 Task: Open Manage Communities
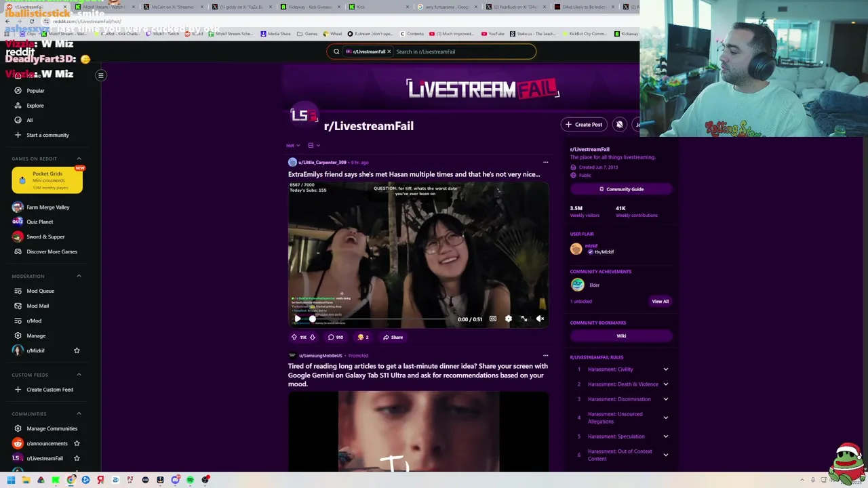45,428
